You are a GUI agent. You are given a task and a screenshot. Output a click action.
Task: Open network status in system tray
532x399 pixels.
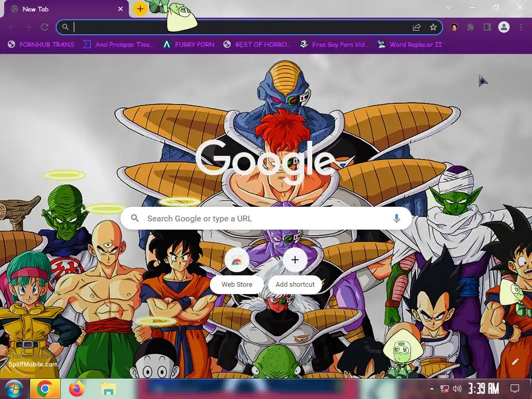(x=445, y=389)
